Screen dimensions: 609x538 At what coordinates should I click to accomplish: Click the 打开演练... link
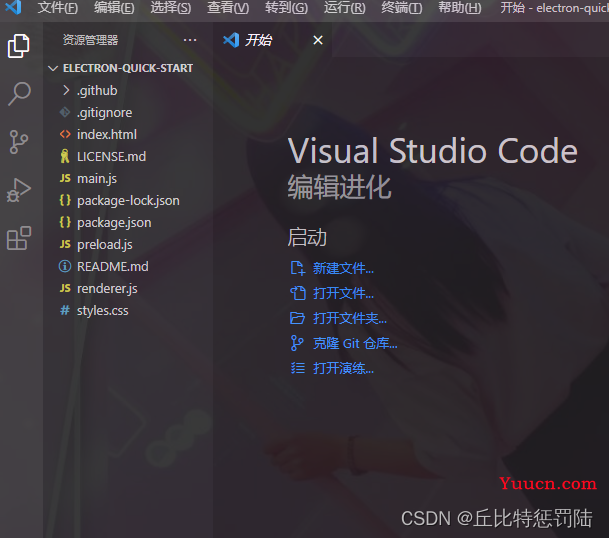(x=343, y=368)
